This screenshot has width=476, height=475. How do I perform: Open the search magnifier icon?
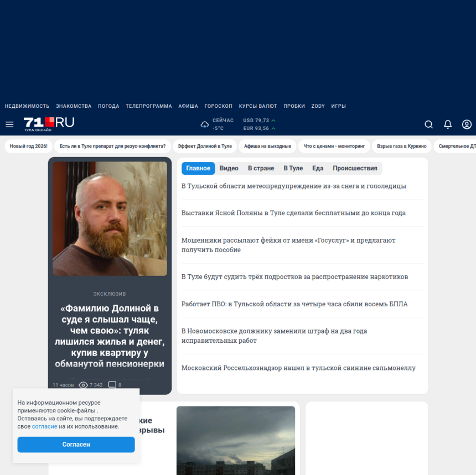[428, 124]
